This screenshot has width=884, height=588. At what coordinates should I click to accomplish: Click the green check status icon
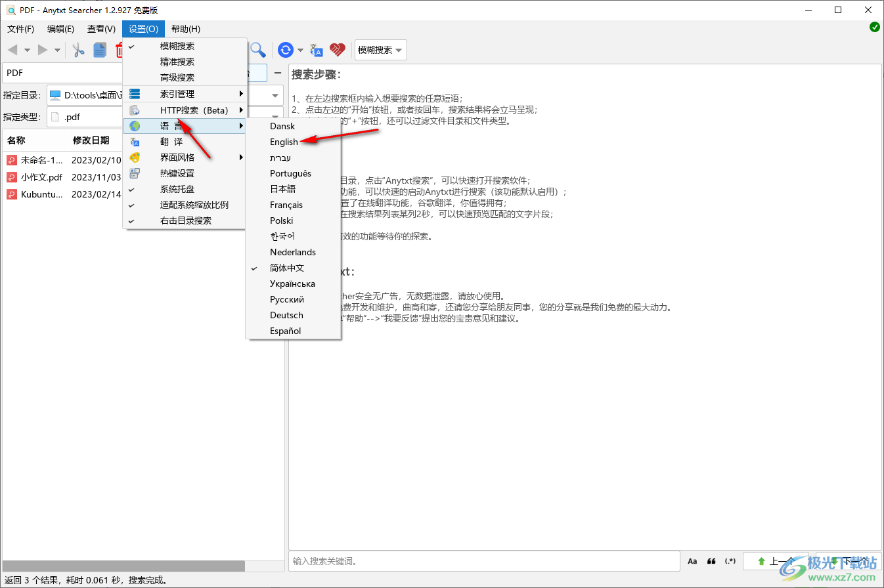tap(874, 27)
